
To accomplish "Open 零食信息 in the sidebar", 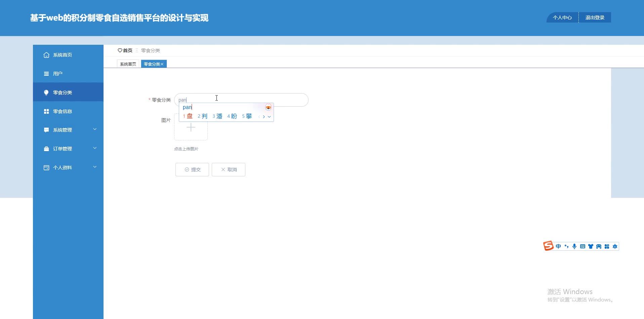I will pos(68,111).
